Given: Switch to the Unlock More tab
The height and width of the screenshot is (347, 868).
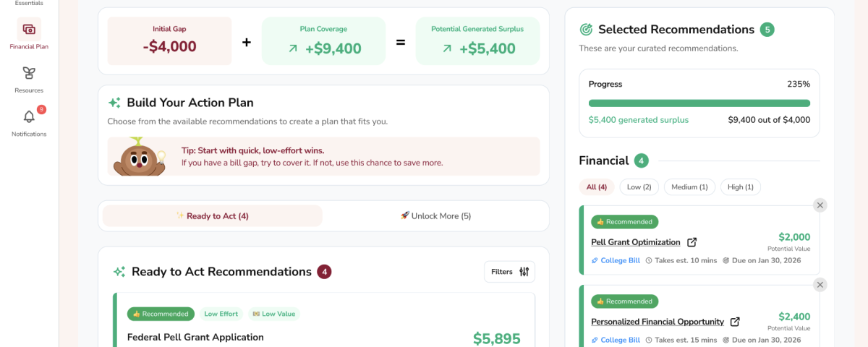Looking at the screenshot, I should (435, 216).
